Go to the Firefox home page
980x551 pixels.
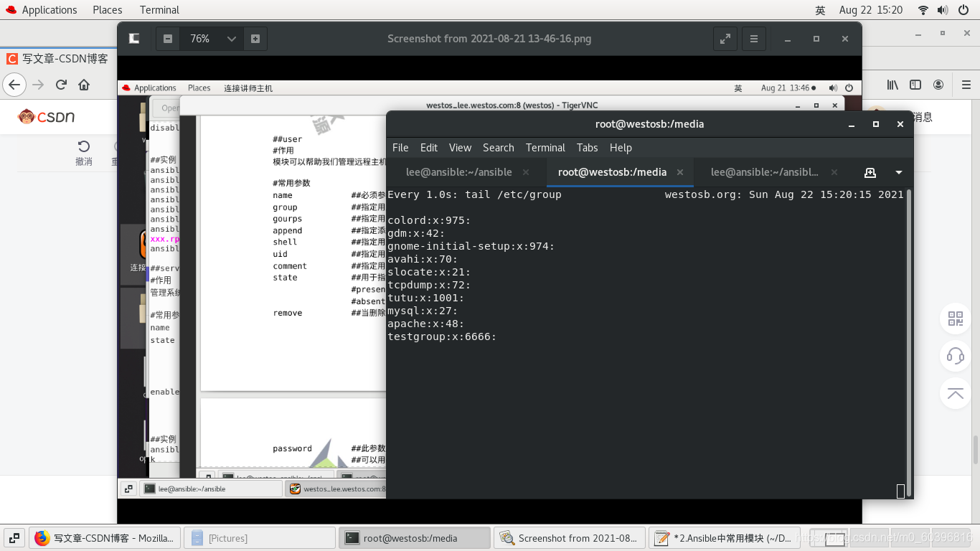(84, 85)
